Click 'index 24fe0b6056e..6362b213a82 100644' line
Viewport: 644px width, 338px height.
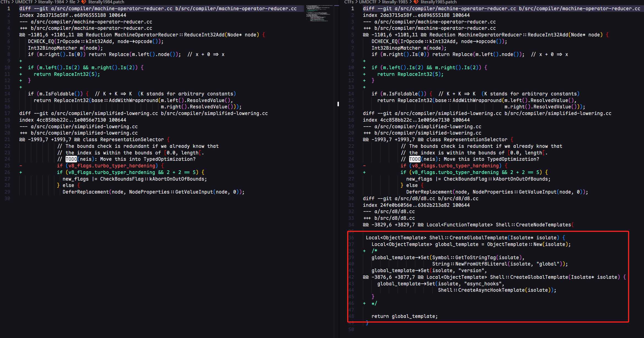(416, 205)
